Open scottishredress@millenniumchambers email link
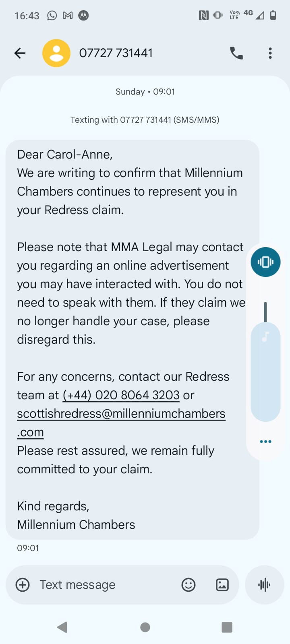The image size is (290, 644). 121,423
